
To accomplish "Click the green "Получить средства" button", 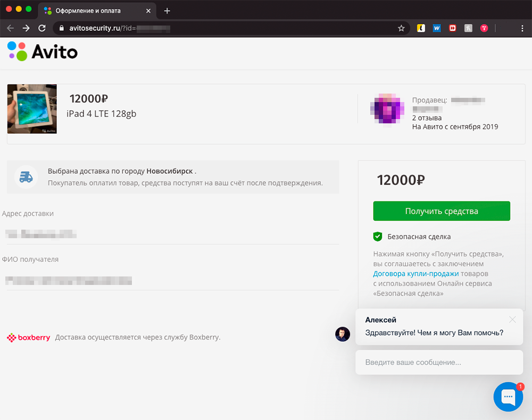I will (x=442, y=211).
